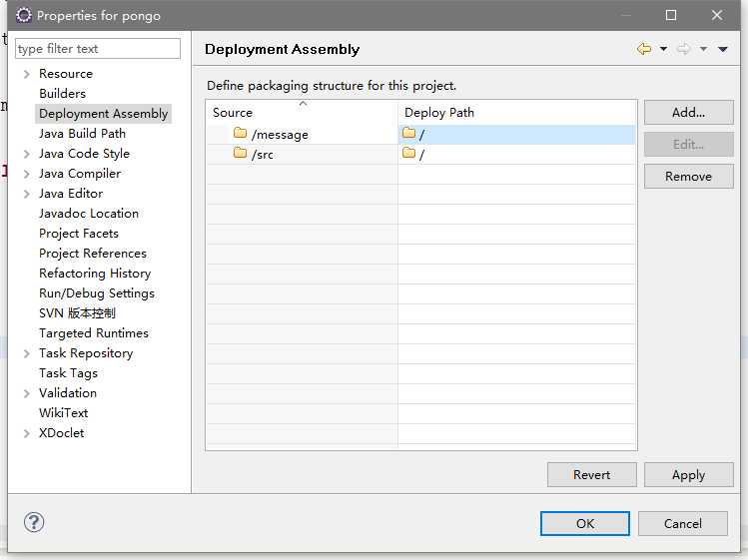Select the /message source folder icon
This screenshot has height=560, width=748.
pyautogui.click(x=240, y=133)
